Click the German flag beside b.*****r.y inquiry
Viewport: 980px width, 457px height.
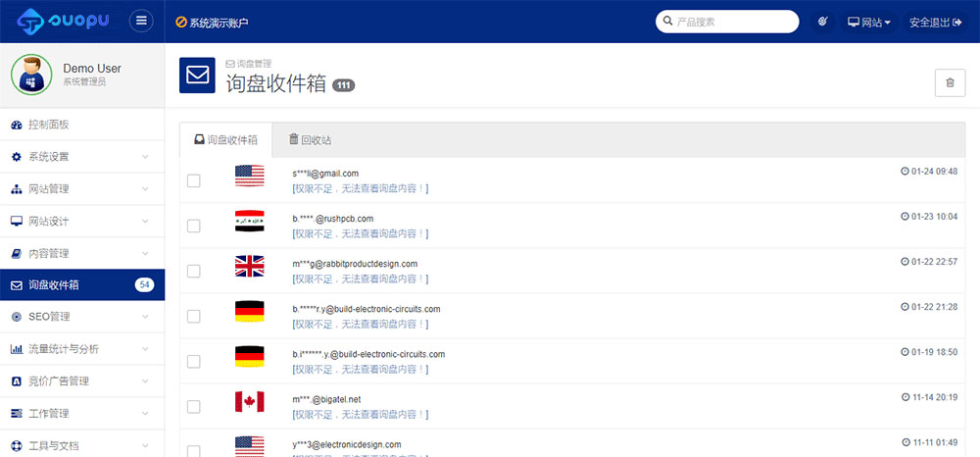[249, 311]
